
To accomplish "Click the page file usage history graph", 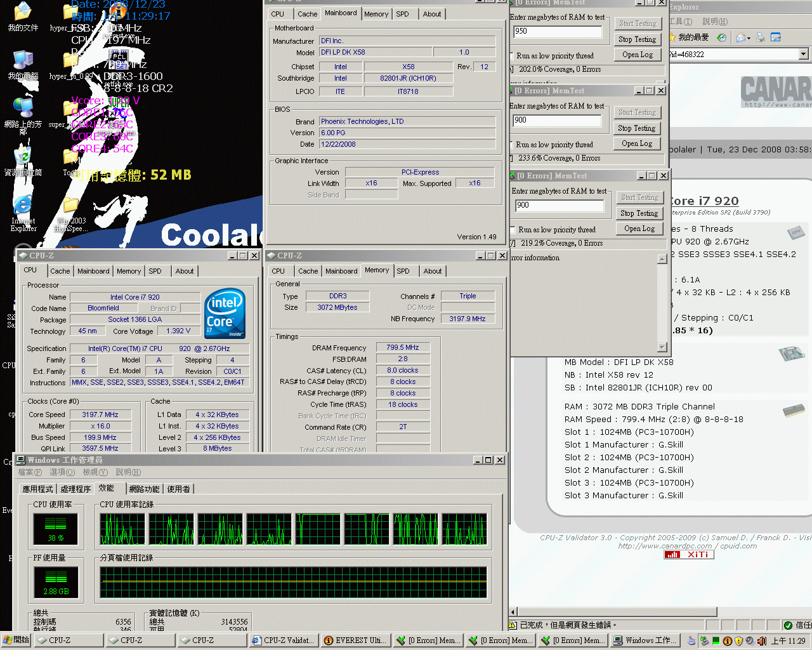I will click(293, 583).
